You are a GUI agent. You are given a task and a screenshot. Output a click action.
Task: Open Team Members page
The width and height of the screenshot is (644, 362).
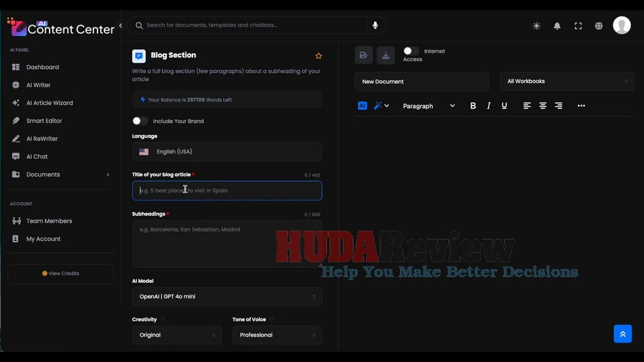coord(49,221)
